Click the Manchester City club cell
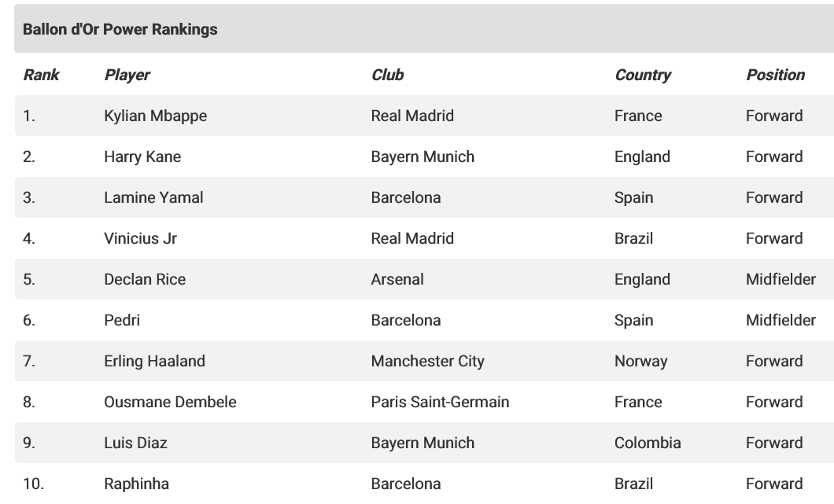This screenshot has height=504, width=834. point(427,361)
